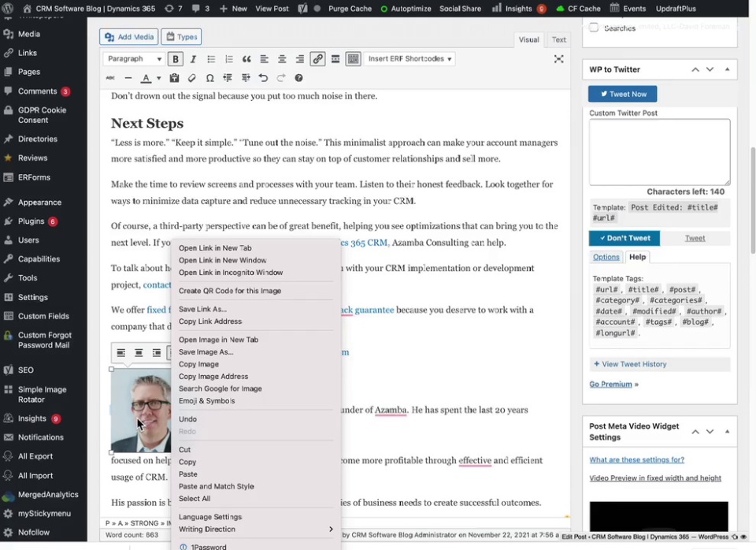Click the page vertical scrollbar
This screenshot has width=756, height=550.
click(x=753, y=200)
